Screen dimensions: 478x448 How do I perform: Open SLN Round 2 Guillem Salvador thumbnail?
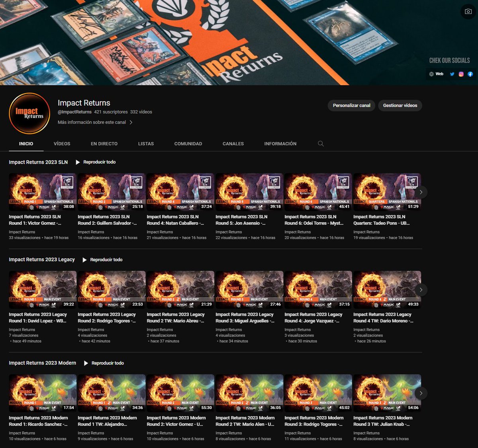tap(112, 192)
